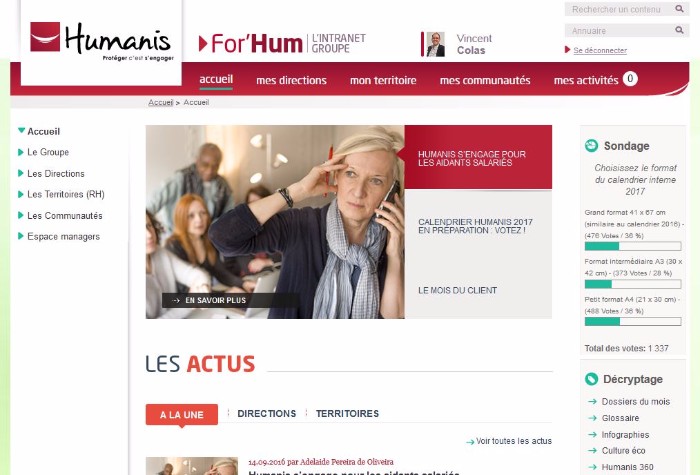Click the arrow icon beside Glossaire
Screen dimensions: 700x475
click(592, 418)
